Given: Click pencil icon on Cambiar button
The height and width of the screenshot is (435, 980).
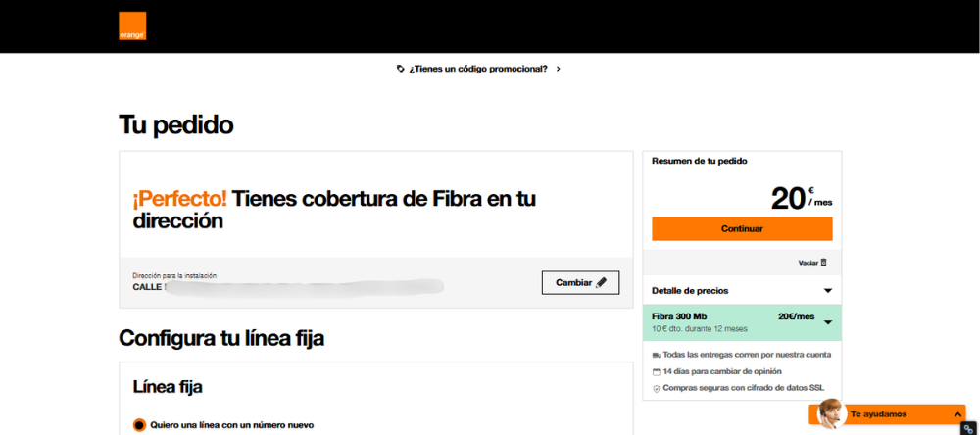Looking at the screenshot, I should 602,282.
